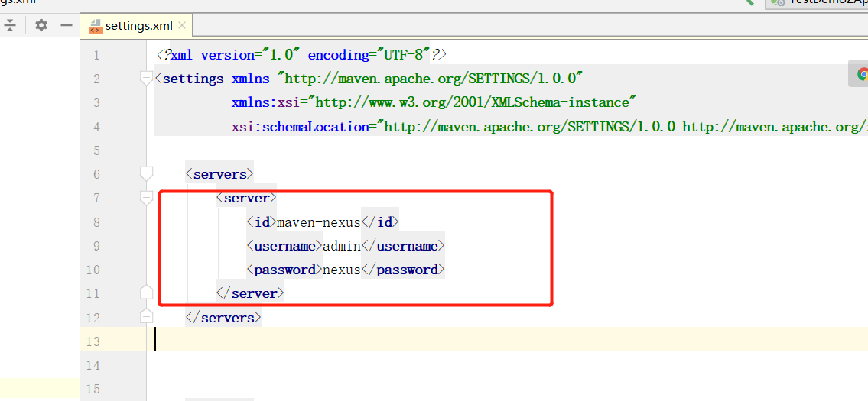The image size is (868, 401).
Task: Click the opening server tag on line 7
Action: [246, 198]
